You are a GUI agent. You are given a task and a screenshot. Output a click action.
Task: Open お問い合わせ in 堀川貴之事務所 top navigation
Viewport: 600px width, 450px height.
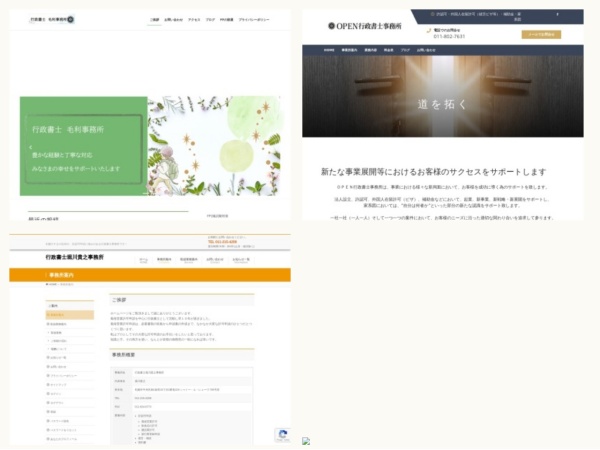point(215,260)
